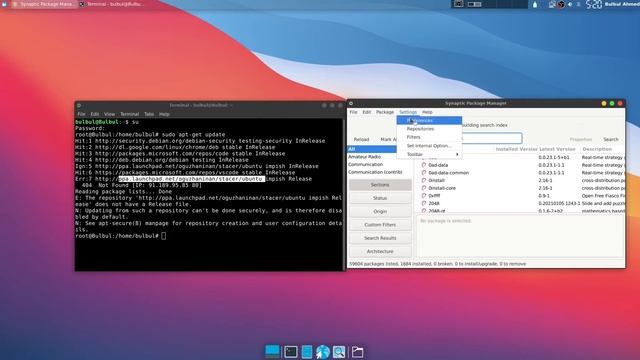
Task: Open View menu in Terminal window
Action: [x=109, y=114]
